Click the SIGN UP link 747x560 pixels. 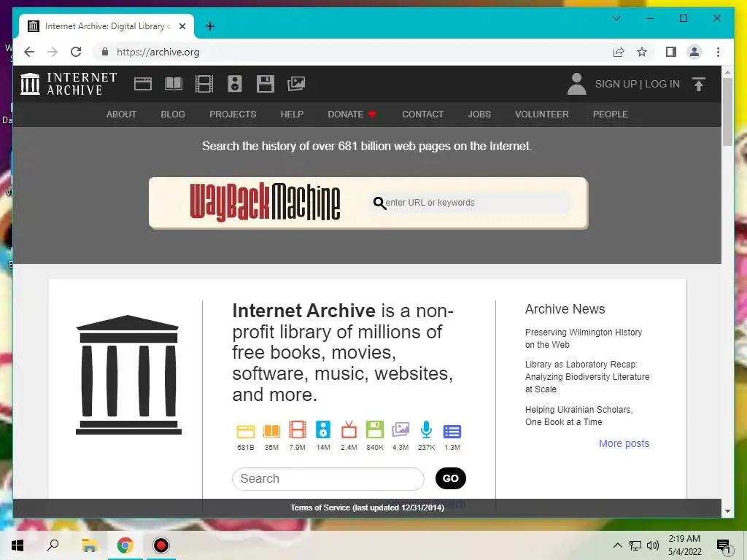coord(616,84)
